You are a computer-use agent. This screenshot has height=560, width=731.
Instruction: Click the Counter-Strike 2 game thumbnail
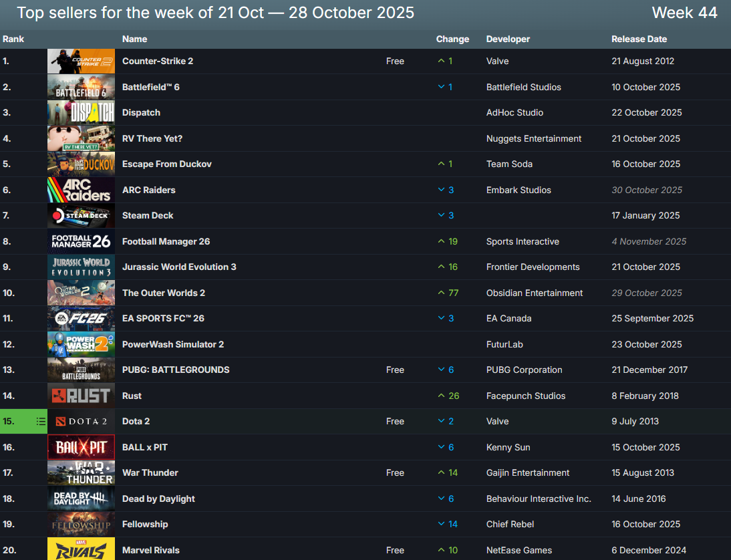tap(81, 61)
